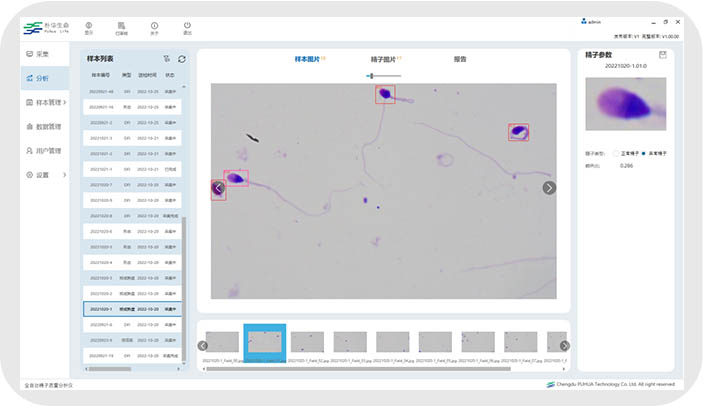Expand the 设置 sidebar menu
The height and width of the screenshot is (406, 703).
click(x=45, y=175)
